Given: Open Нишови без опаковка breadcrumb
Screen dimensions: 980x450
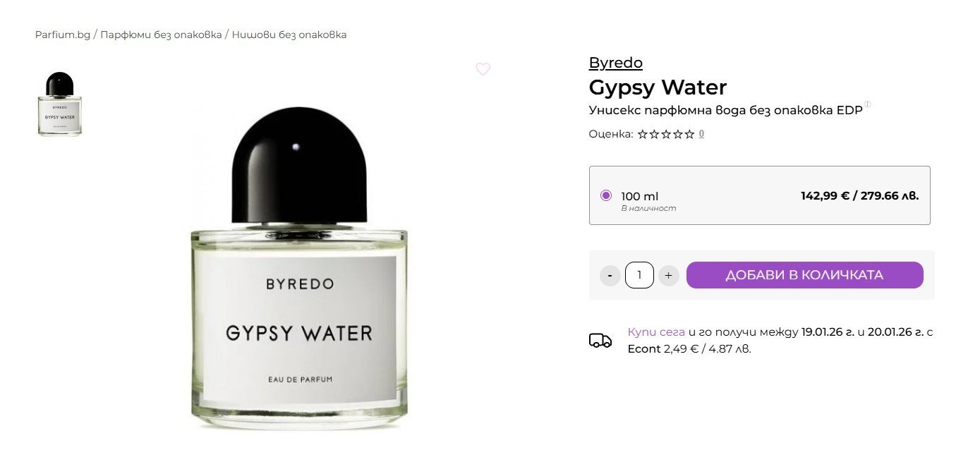Looking at the screenshot, I should [289, 35].
